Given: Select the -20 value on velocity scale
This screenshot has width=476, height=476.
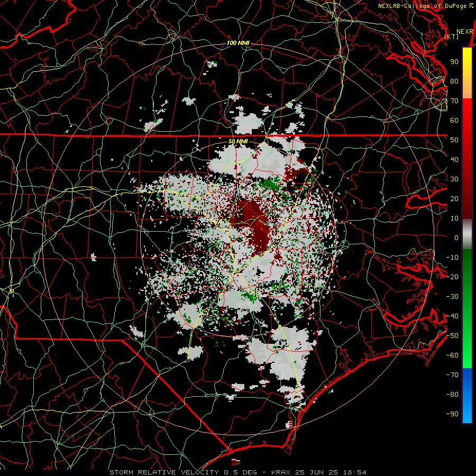Looking at the screenshot, I should pos(452,277).
